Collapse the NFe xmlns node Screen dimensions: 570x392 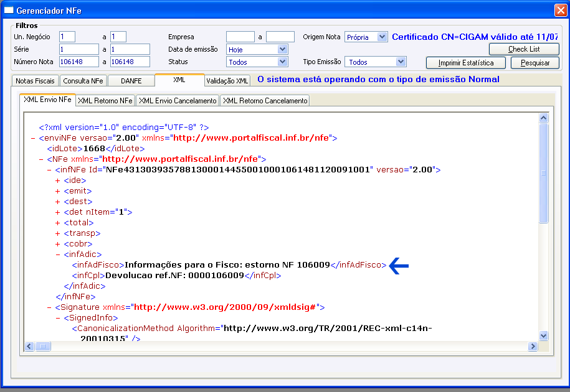41,159
